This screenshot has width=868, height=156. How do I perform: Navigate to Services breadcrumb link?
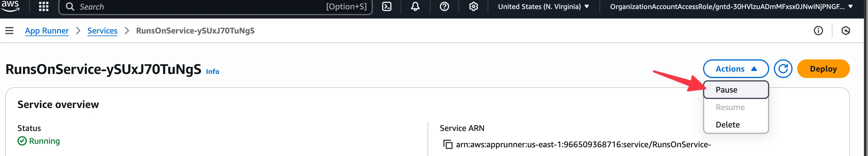point(102,31)
